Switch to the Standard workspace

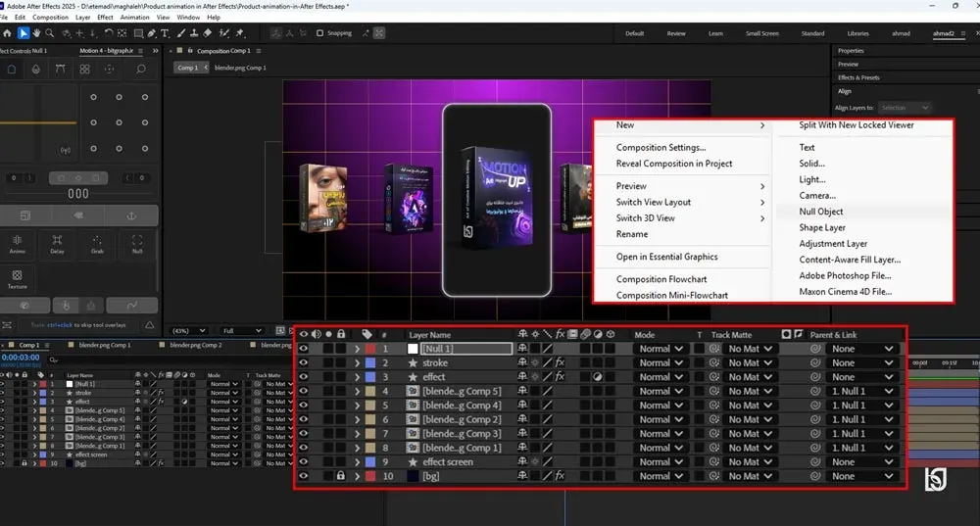pyautogui.click(x=812, y=33)
